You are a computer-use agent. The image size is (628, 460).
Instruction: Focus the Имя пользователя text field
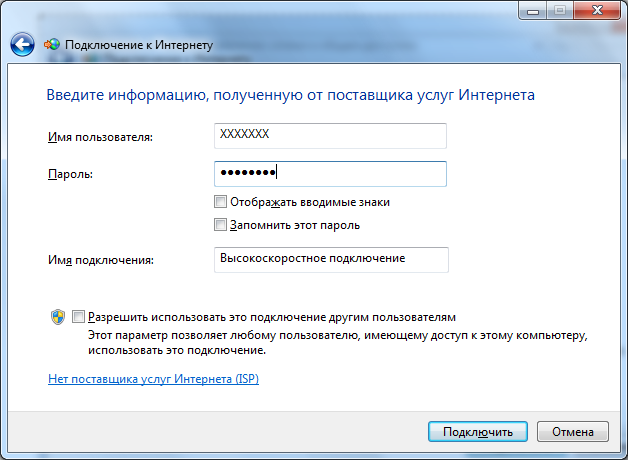(330, 136)
